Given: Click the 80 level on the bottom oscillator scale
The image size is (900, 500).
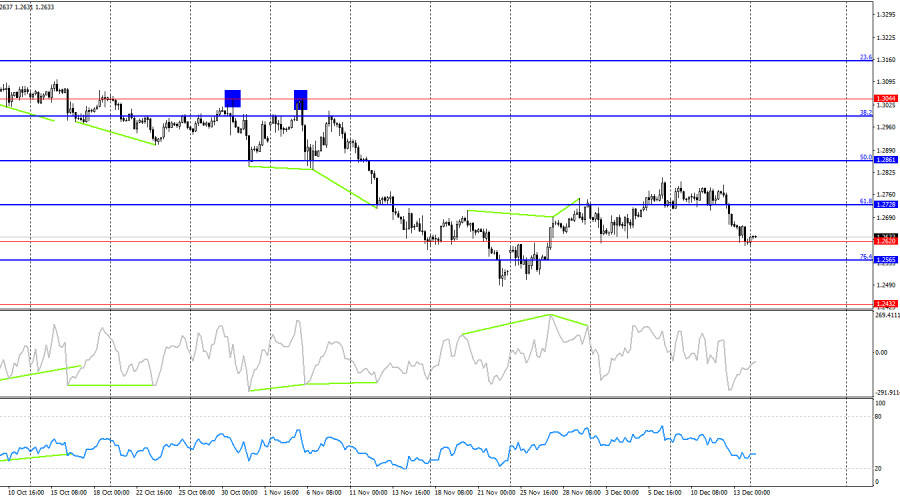Looking at the screenshot, I should pyautogui.click(x=878, y=416).
